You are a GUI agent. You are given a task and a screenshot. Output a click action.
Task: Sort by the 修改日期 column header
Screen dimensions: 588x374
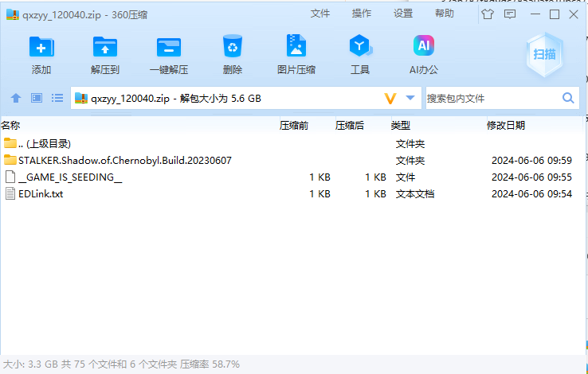click(505, 126)
